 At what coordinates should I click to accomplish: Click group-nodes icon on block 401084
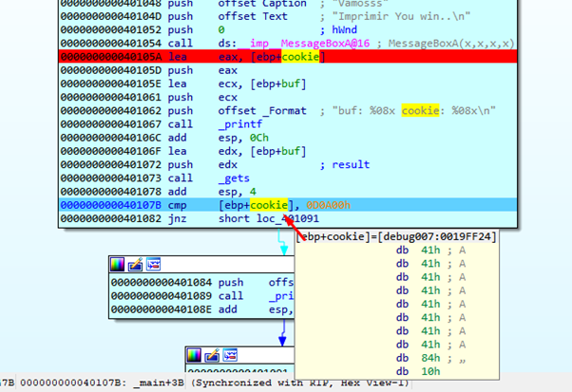(153, 265)
